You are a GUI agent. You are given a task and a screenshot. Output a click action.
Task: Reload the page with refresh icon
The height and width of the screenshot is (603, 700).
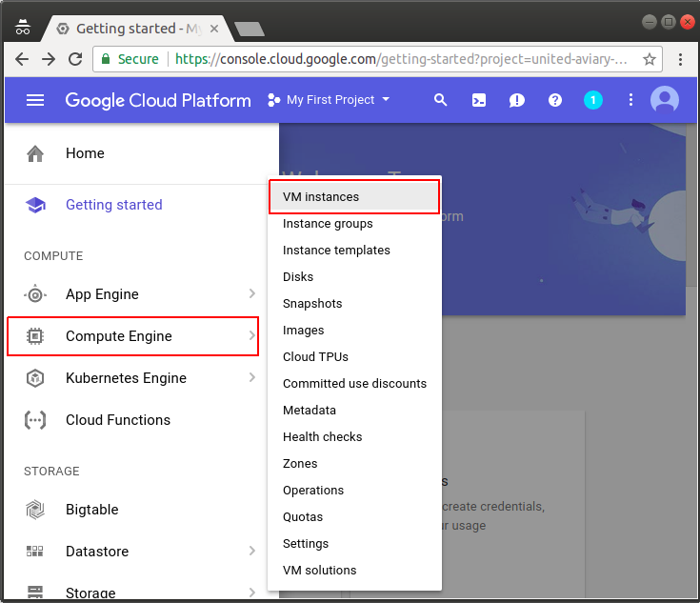click(75, 59)
